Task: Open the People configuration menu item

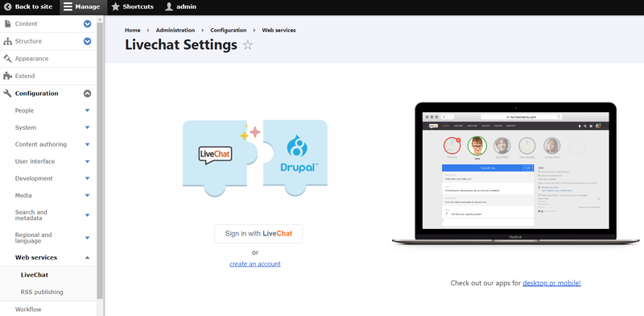Action: (x=24, y=110)
